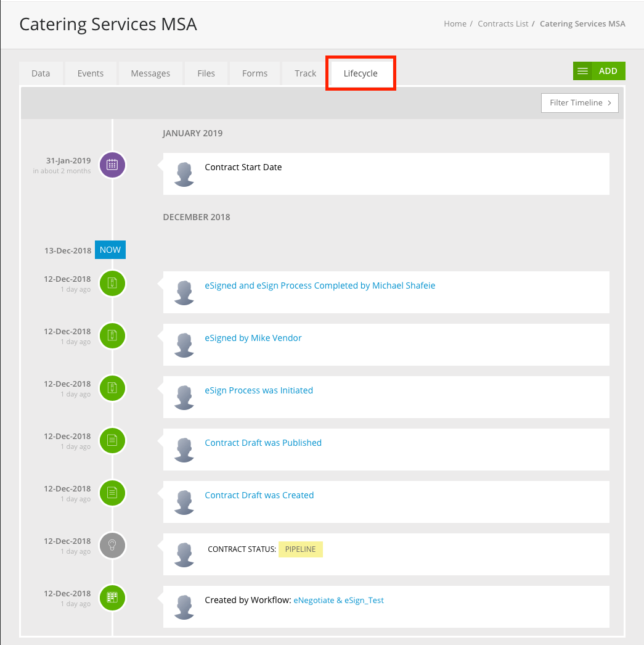Open the Home breadcrumb link
The width and height of the screenshot is (644, 645).
pos(455,24)
